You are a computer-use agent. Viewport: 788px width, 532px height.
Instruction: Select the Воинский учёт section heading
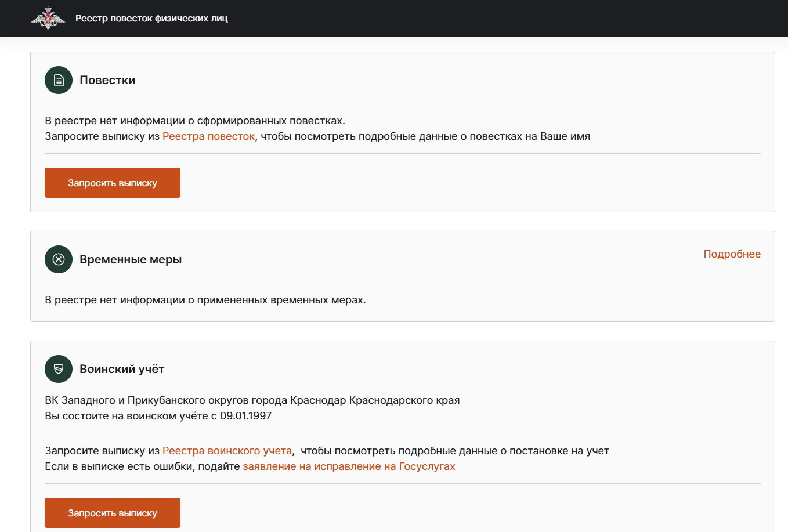coord(122,369)
